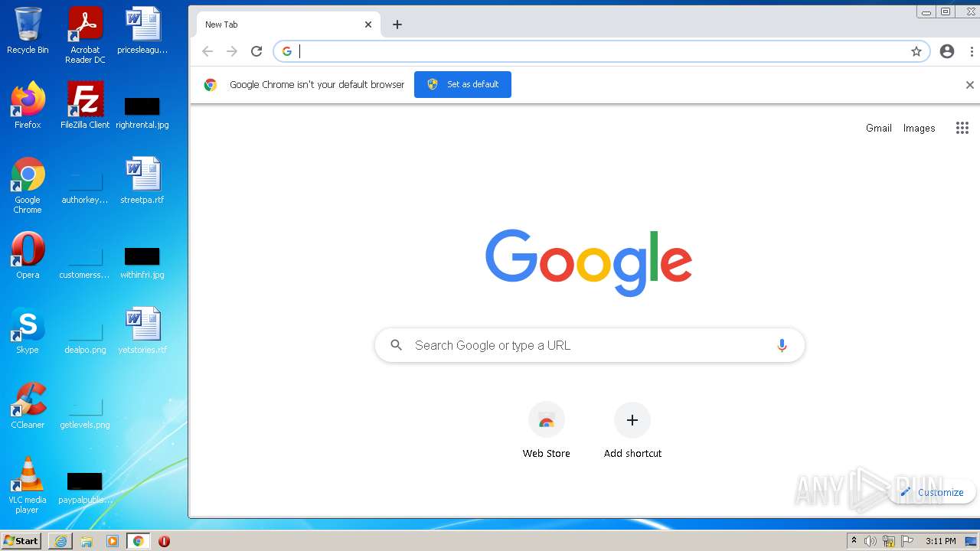Select Google Chrome desktop shortcut
This screenshot has height=551, width=980.
click(x=28, y=186)
